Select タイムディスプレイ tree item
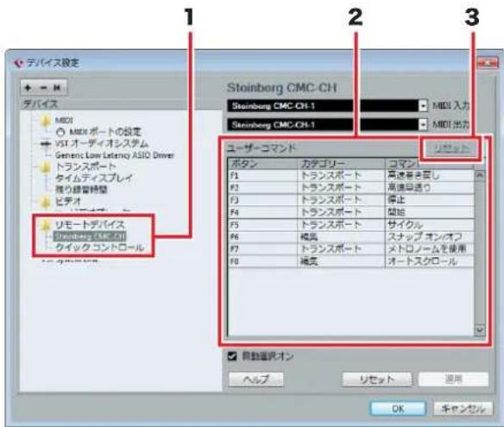The image size is (504, 427). click(94, 179)
